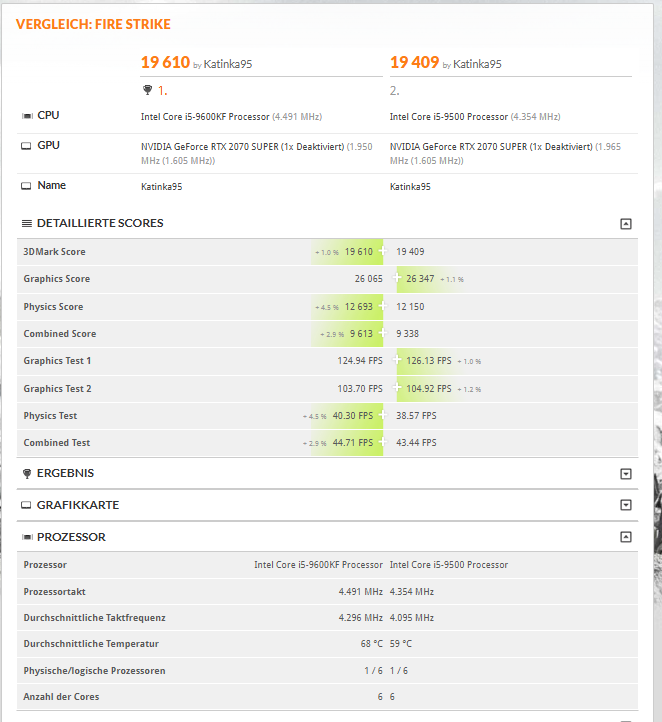Collapse the Prozessor section

tap(626, 537)
